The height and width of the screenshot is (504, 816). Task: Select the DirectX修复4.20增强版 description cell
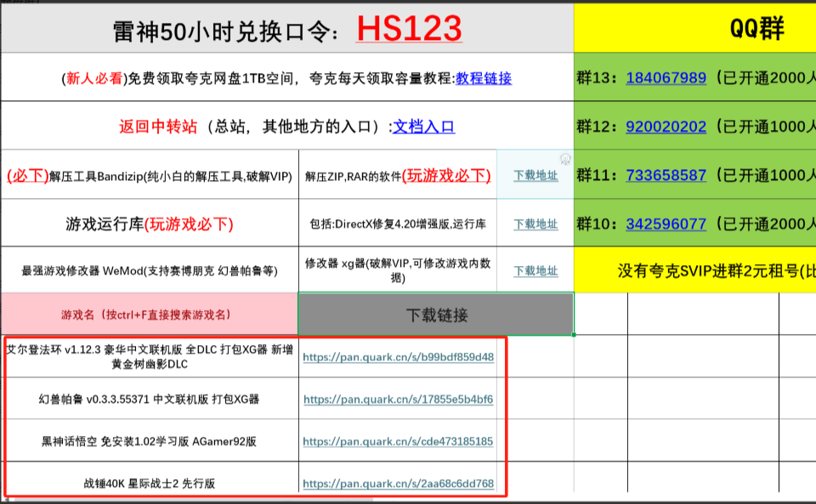[x=398, y=224]
